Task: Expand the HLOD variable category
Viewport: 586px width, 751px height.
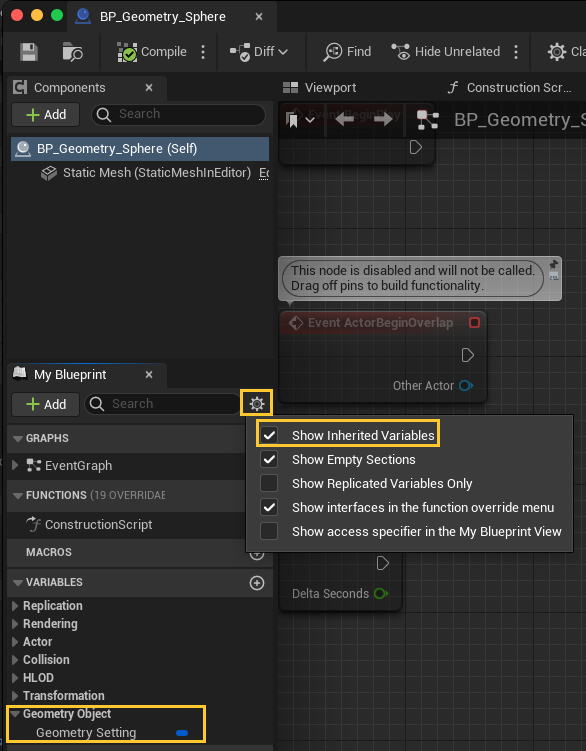Action: click(x=15, y=678)
